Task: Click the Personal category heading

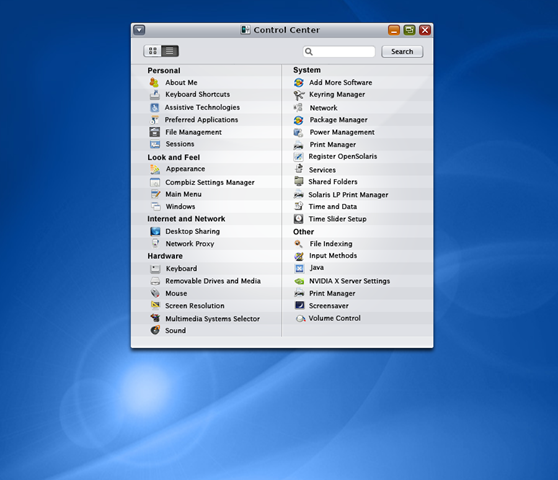Action: point(164,70)
